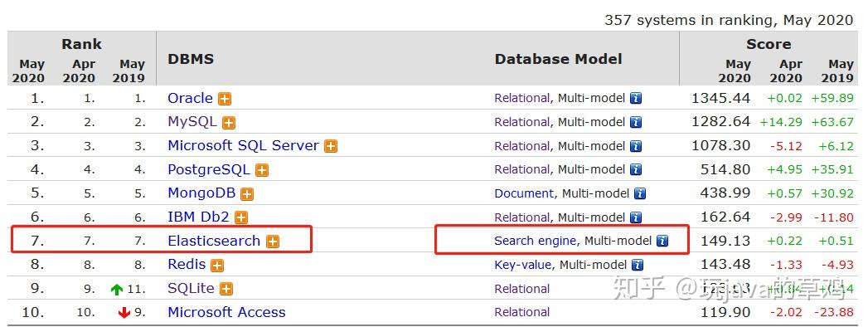Click the orange plus icon next to MySQL
Viewport: 868px width, 327px height.
229,123
